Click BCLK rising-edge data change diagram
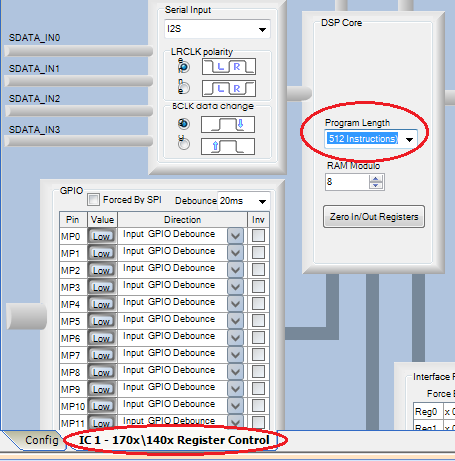 (x=228, y=146)
